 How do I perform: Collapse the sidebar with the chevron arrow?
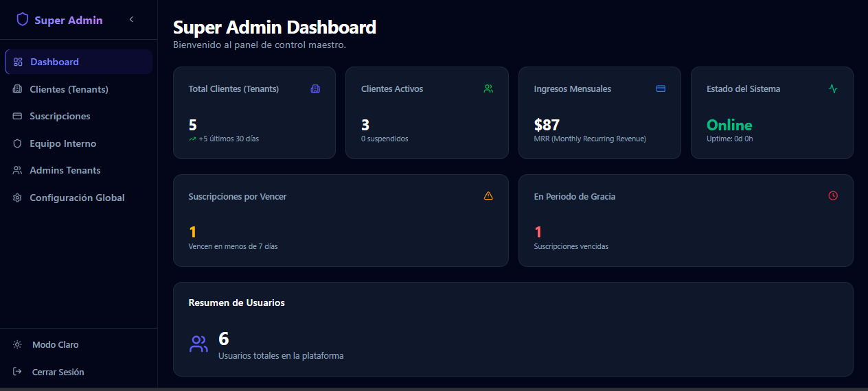[x=131, y=20]
